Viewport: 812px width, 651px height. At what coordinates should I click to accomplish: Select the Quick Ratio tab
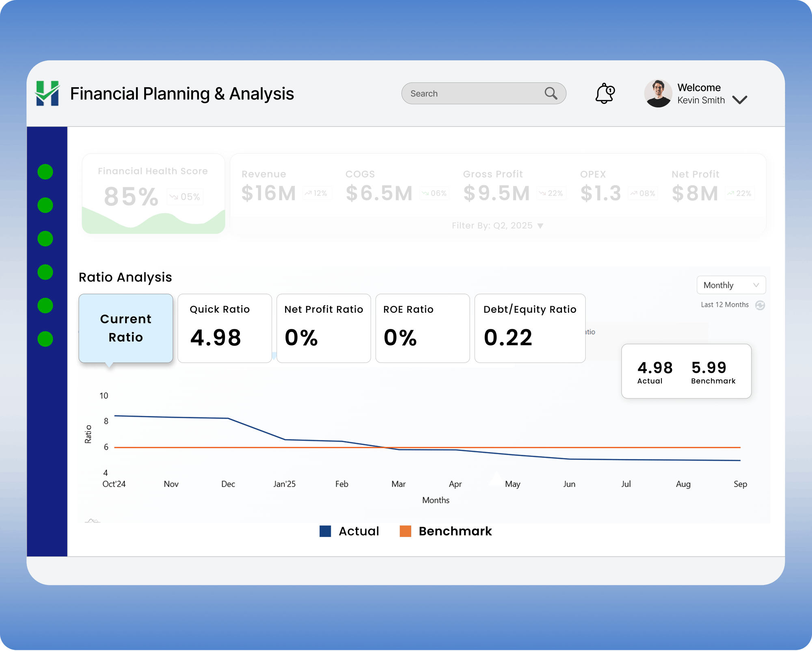tap(225, 328)
